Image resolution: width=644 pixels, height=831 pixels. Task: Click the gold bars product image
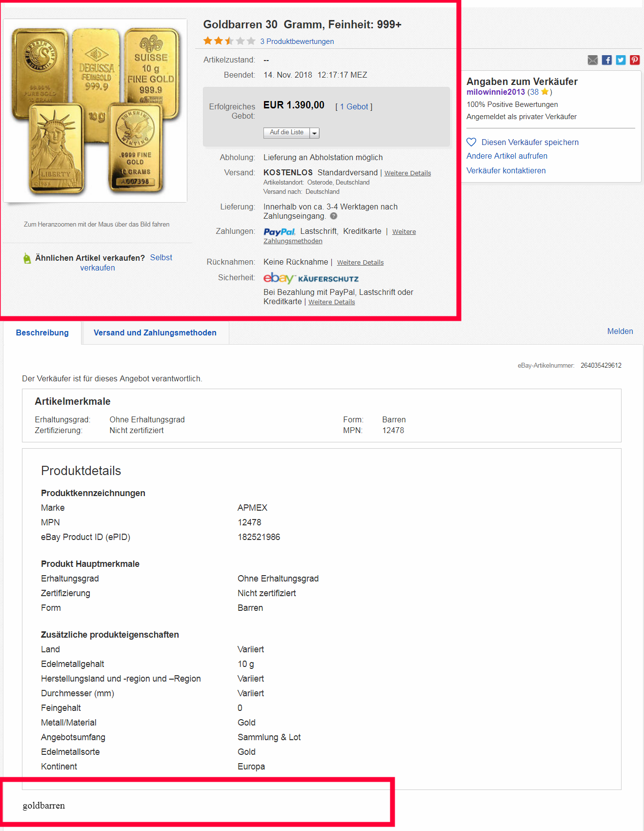tap(95, 111)
